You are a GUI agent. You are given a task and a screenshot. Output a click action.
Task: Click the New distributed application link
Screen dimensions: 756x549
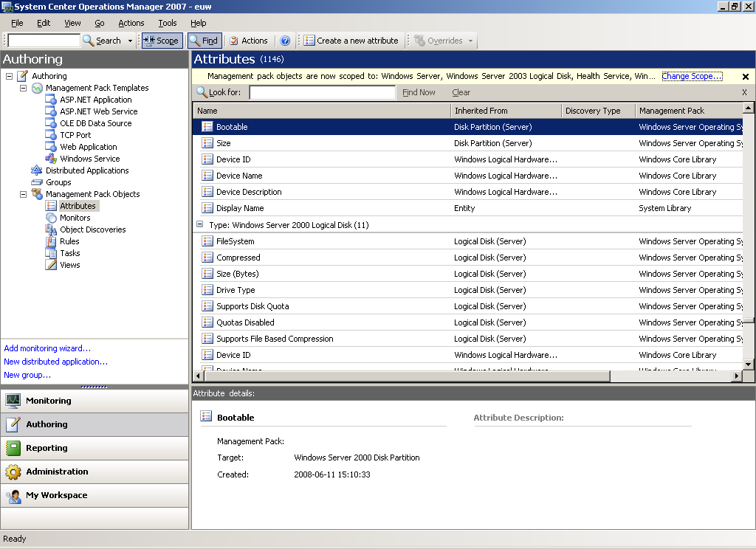coord(56,362)
